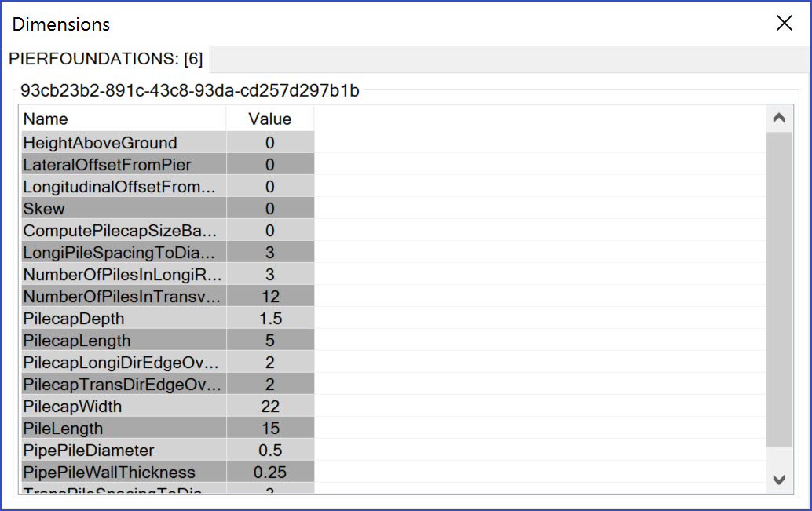Select the NumberOfPilesInTransv... value 12
Image resolution: width=812 pixels, height=511 pixels.
270,296
